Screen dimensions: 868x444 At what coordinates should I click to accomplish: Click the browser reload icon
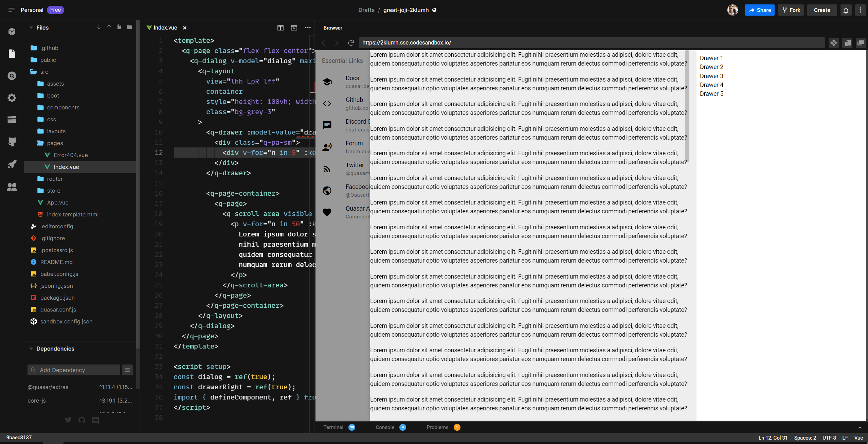point(350,43)
